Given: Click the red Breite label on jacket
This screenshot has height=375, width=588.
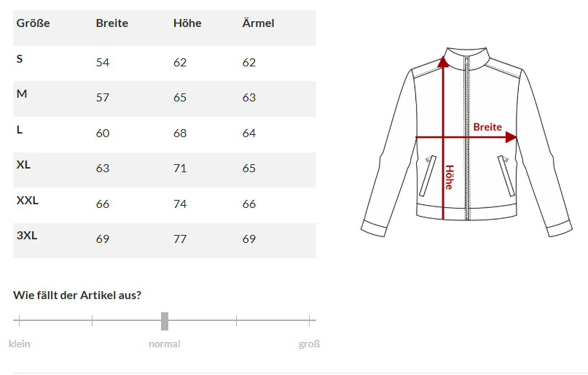Looking at the screenshot, I should [x=487, y=127].
